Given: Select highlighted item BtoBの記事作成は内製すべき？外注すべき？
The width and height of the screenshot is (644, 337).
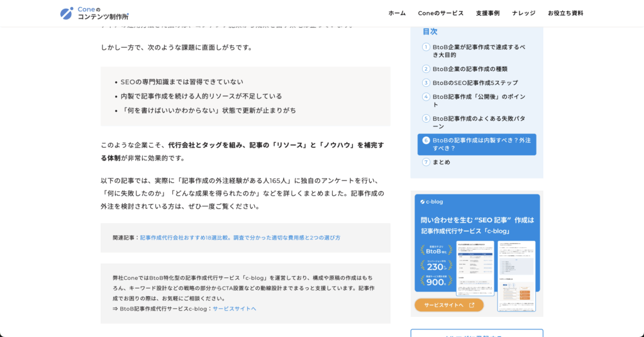Looking at the screenshot, I should (477, 145).
